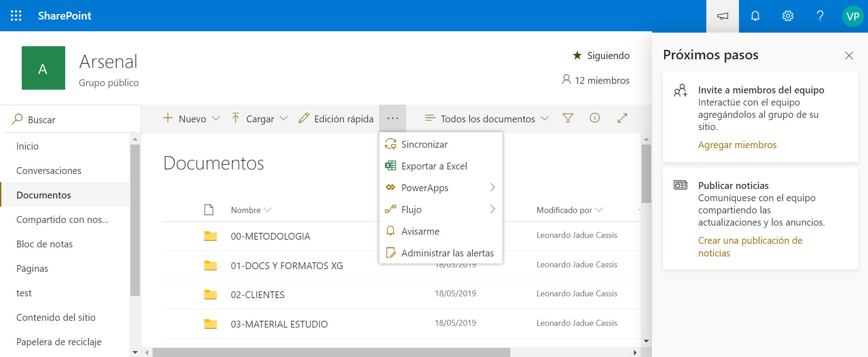The width and height of the screenshot is (868, 357).
Task: Select Sincronizar from the menu
Action: click(x=441, y=144)
